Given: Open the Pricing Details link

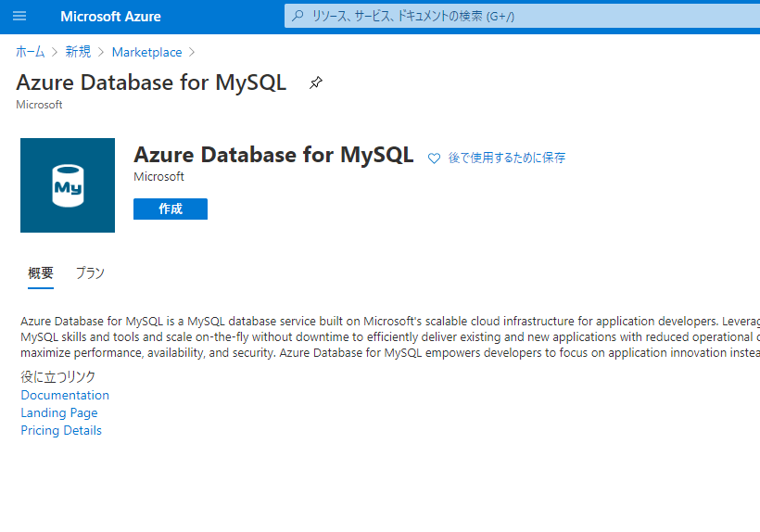Looking at the screenshot, I should click(61, 430).
